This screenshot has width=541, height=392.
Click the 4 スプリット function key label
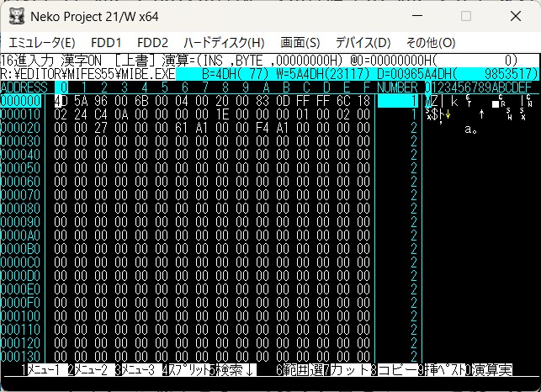187,369
